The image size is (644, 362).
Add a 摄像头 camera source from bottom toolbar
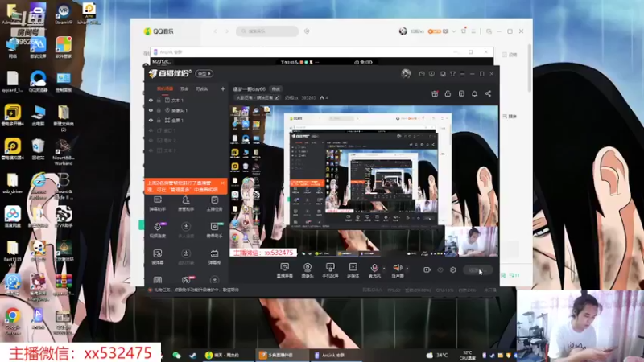308,270
